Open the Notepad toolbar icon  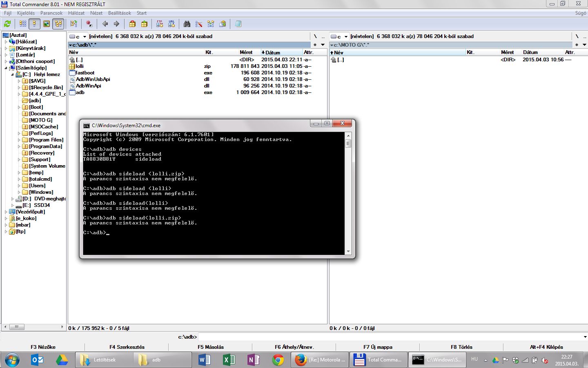pyautogui.click(x=238, y=24)
